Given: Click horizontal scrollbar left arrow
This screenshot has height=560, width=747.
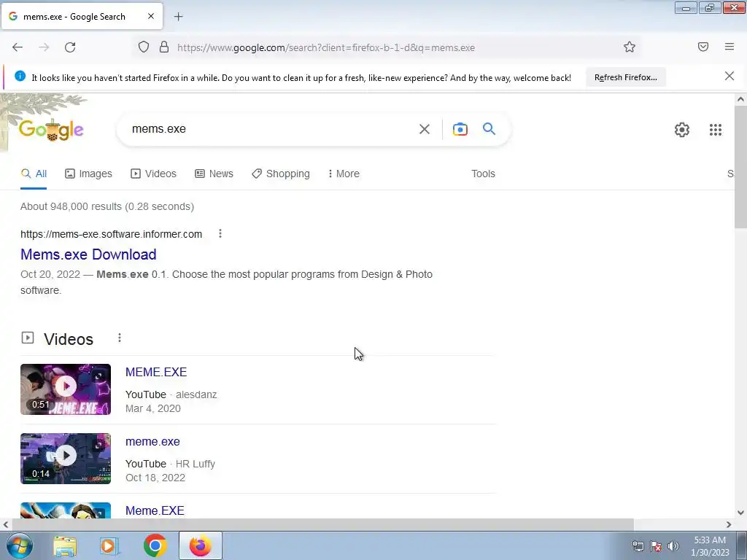Looking at the screenshot, I should point(5,524).
